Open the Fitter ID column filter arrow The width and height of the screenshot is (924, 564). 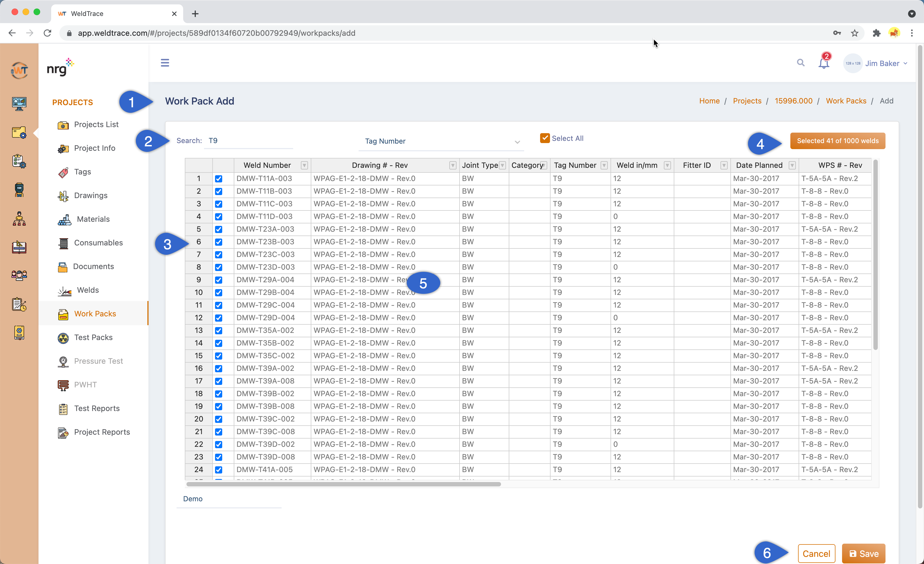click(x=724, y=165)
